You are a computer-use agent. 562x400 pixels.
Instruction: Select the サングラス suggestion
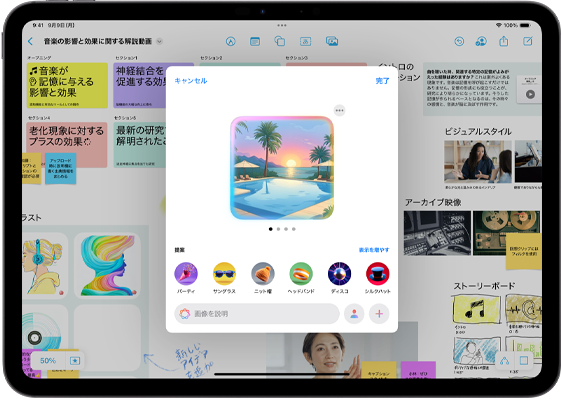[224, 278]
